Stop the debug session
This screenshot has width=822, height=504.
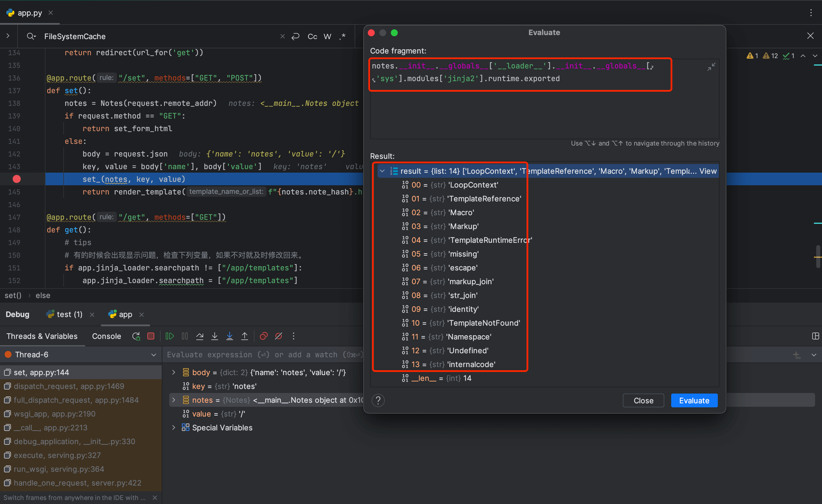151,336
